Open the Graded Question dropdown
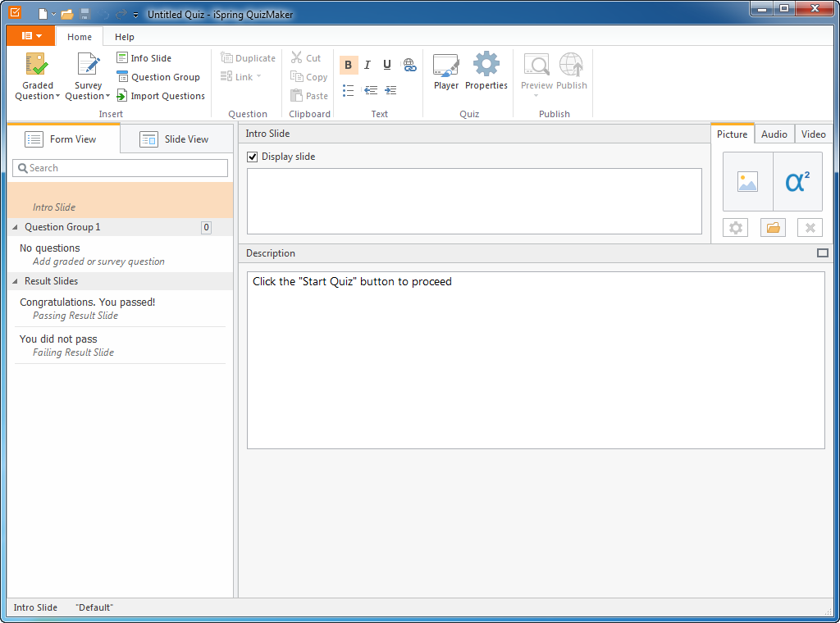Screen dimensions: 840x623 [x=38, y=96]
